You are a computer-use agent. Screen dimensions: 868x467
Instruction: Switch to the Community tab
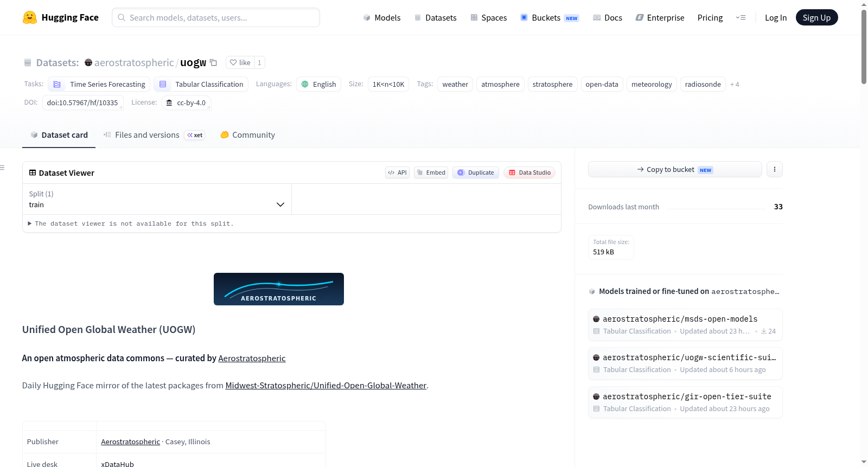247,135
